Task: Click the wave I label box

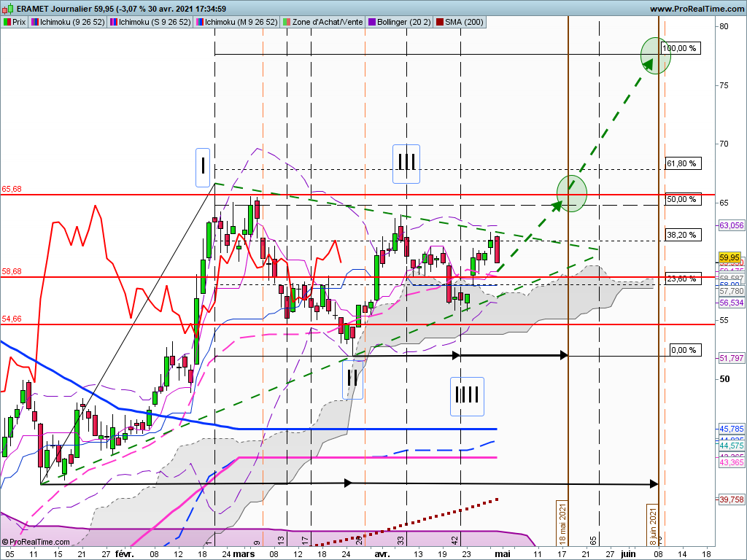Action: [203, 168]
